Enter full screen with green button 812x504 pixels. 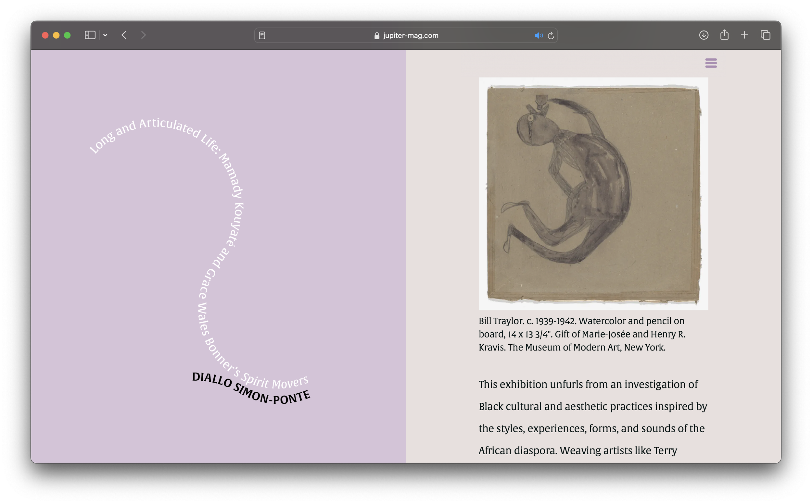click(x=67, y=35)
